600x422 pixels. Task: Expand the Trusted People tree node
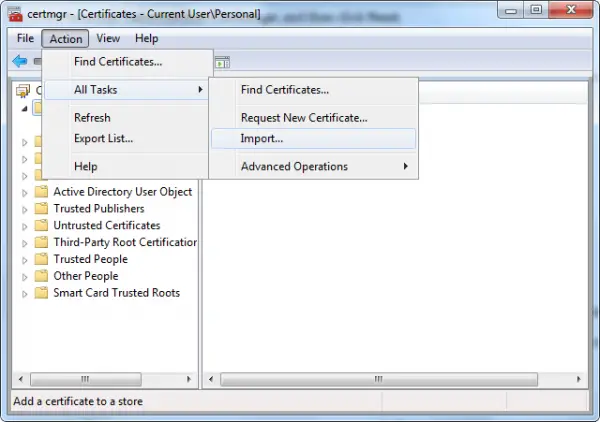(x=25, y=260)
